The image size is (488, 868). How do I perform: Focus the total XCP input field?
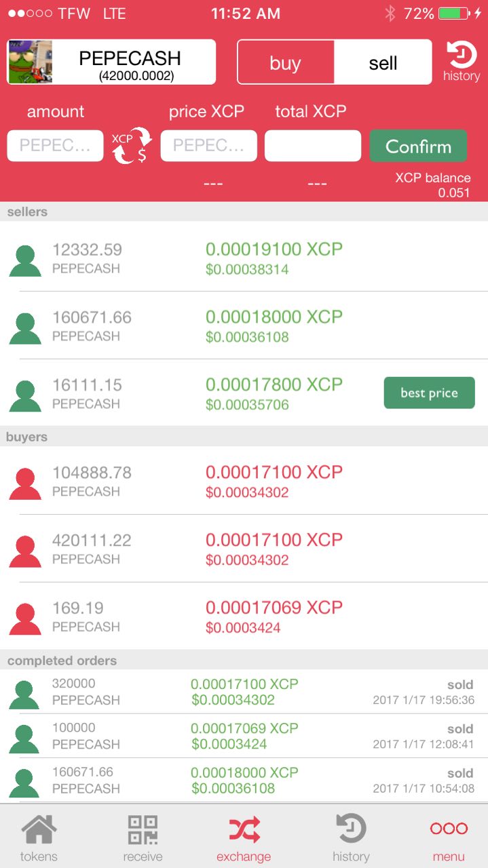(313, 146)
